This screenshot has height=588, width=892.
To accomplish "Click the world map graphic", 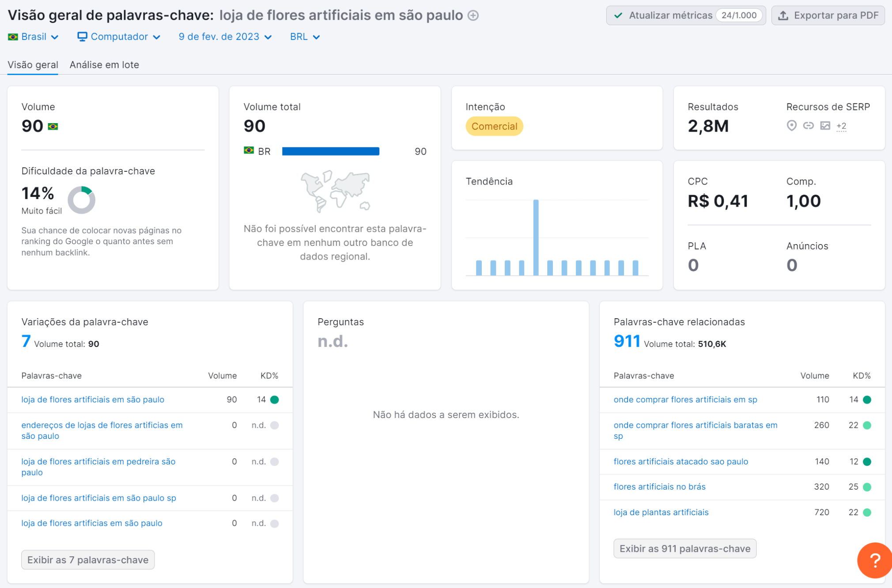I will (x=335, y=191).
